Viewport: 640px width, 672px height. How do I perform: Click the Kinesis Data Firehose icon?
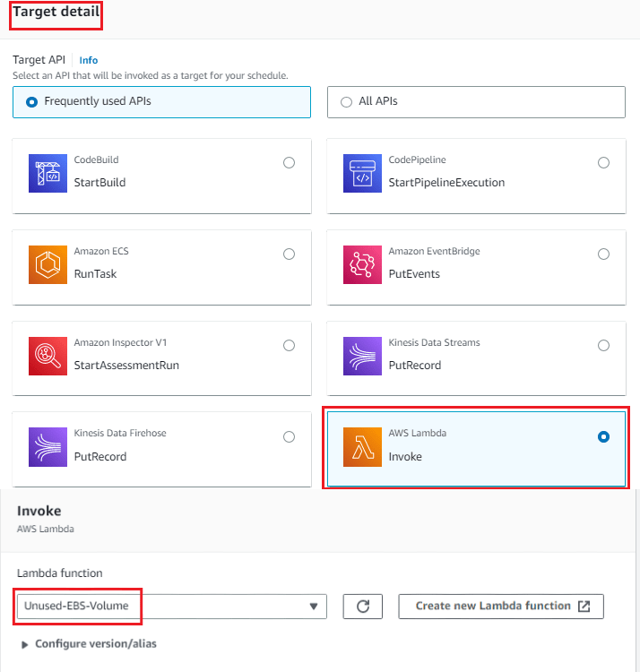click(48, 446)
